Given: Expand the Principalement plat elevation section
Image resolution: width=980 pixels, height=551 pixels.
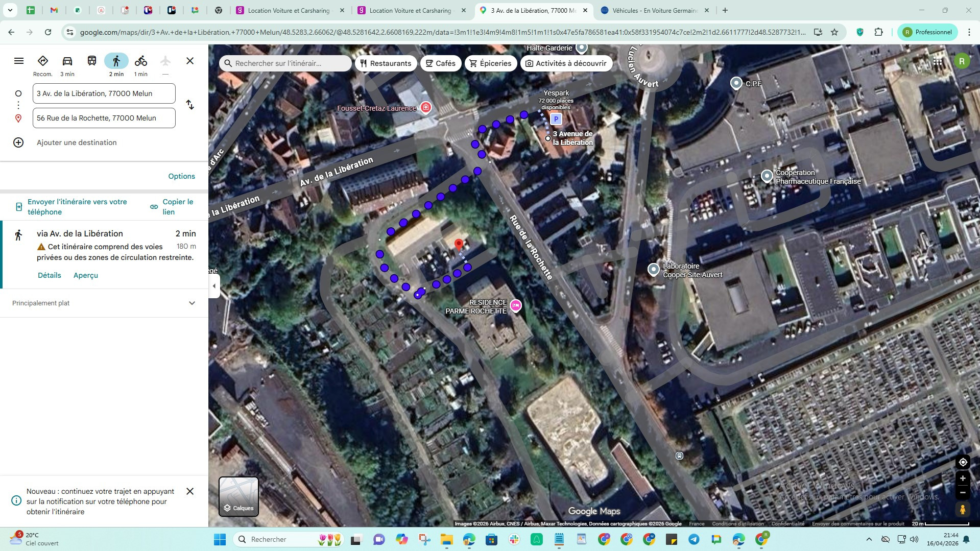Looking at the screenshot, I should click(x=104, y=303).
